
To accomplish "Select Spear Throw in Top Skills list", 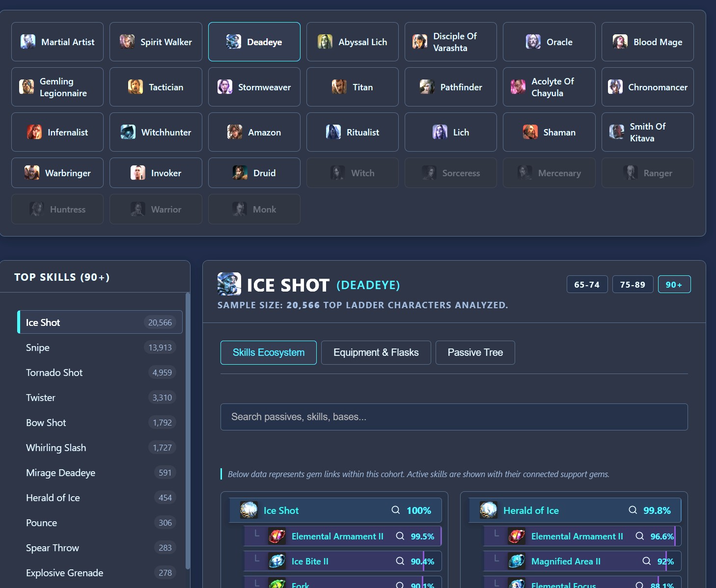I will (x=100, y=548).
